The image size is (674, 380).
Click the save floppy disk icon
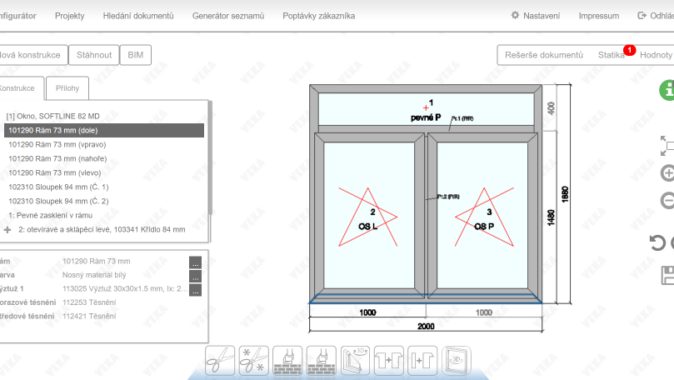[668, 276]
